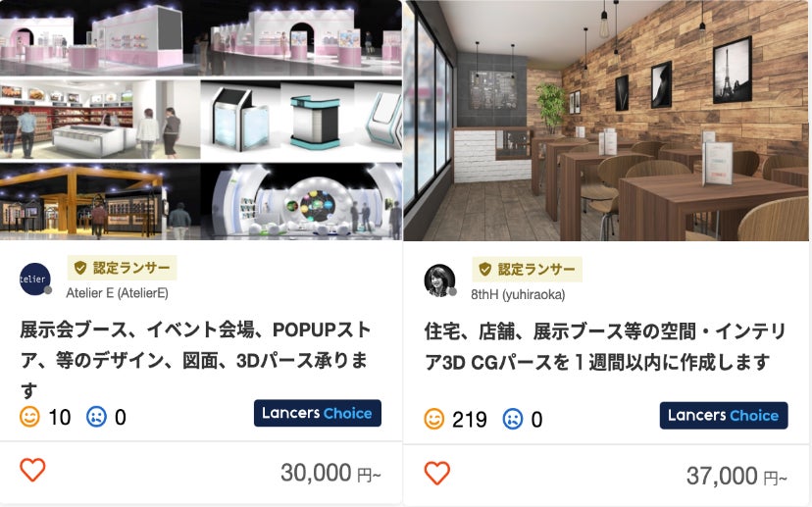Click the blue sad face icon on Atelier E card
The image size is (812, 507).
click(96, 417)
